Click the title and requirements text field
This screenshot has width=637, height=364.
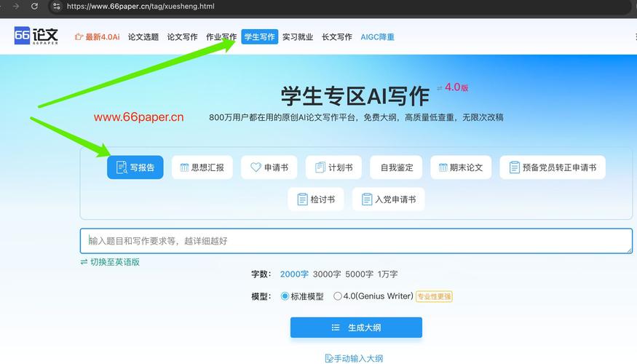pyautogui.click(x=356, y=241)
